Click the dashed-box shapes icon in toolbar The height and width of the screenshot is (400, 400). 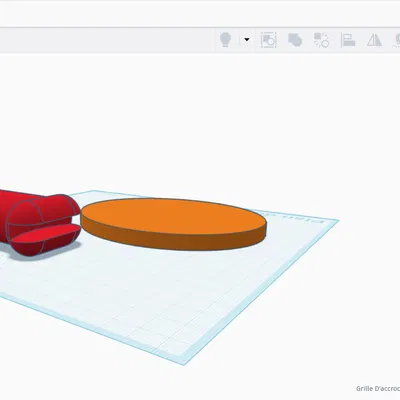pyautogui.click(x=268, y=40)
